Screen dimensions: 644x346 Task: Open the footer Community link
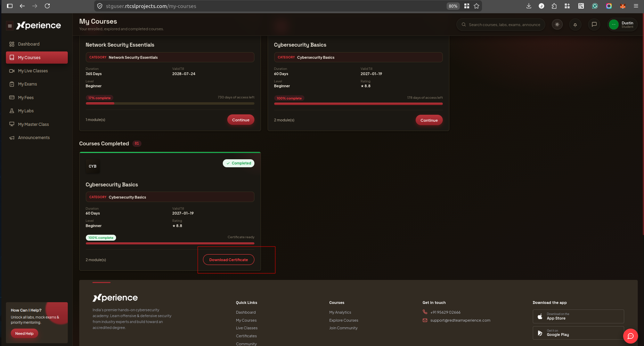click(246, 344)
